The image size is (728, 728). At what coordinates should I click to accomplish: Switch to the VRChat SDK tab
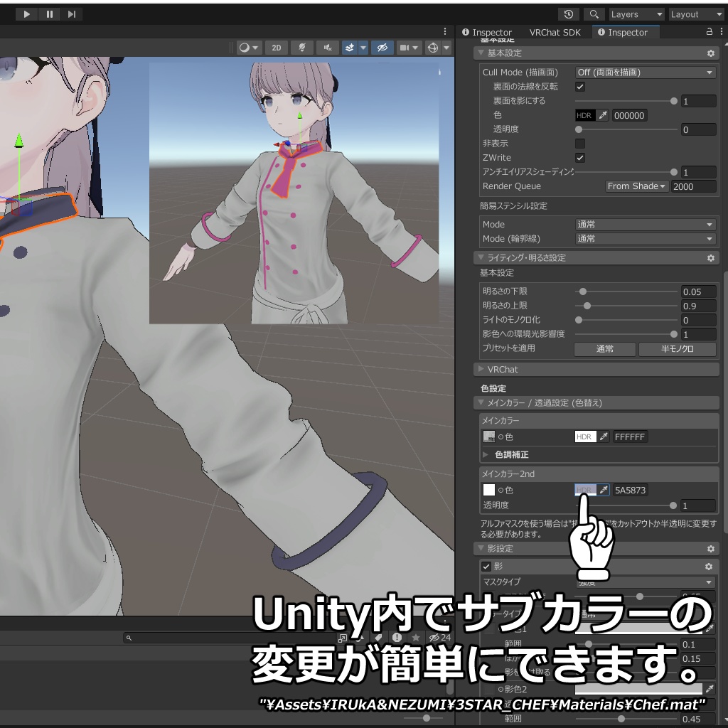(555, 32)
